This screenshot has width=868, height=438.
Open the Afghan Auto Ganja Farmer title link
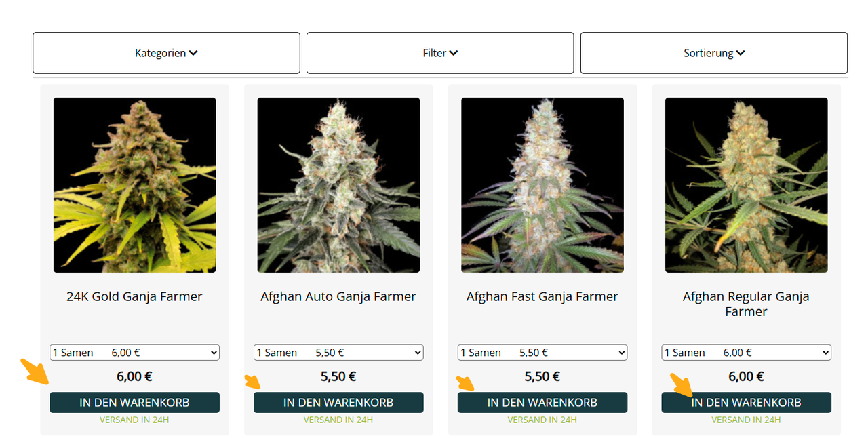(x=338, y=296)
